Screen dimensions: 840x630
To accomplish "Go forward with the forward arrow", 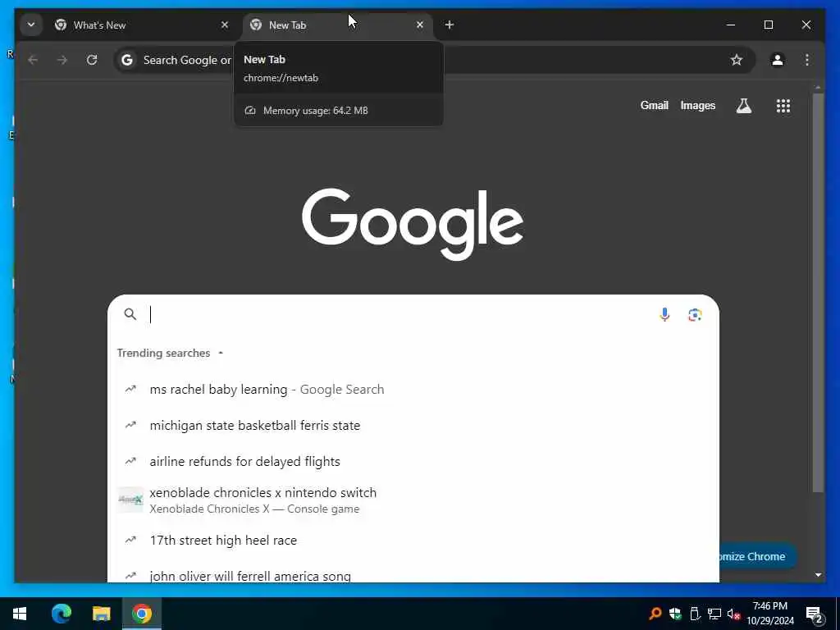I will pos(62,60).
